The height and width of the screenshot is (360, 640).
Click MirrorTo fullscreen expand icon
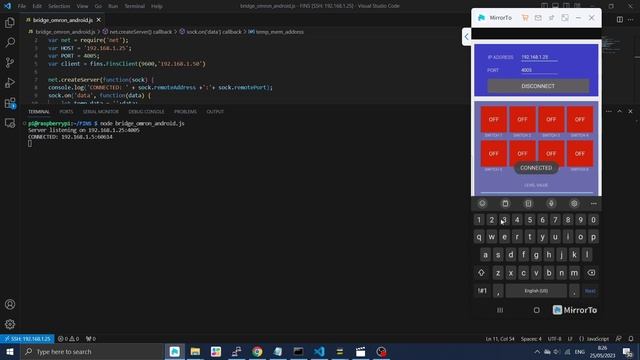565,18
